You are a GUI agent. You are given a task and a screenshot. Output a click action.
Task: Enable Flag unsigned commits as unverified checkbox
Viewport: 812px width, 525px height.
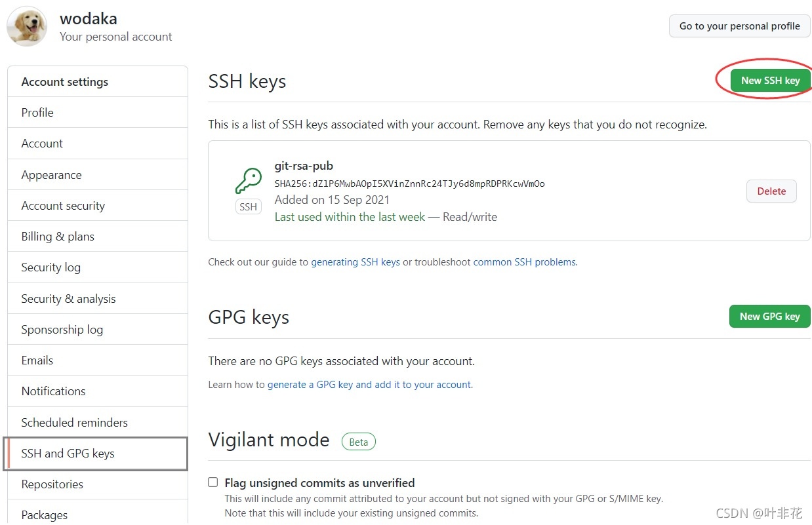213,482
